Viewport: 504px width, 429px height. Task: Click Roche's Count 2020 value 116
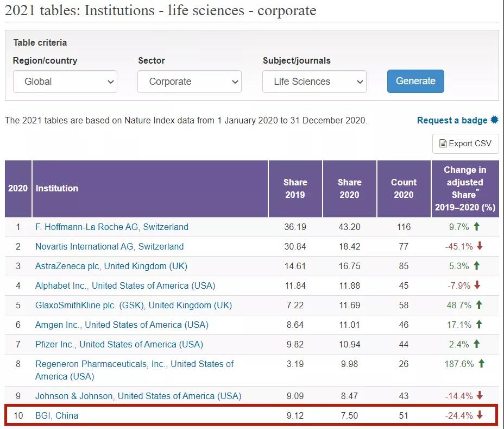coord(404,227)
